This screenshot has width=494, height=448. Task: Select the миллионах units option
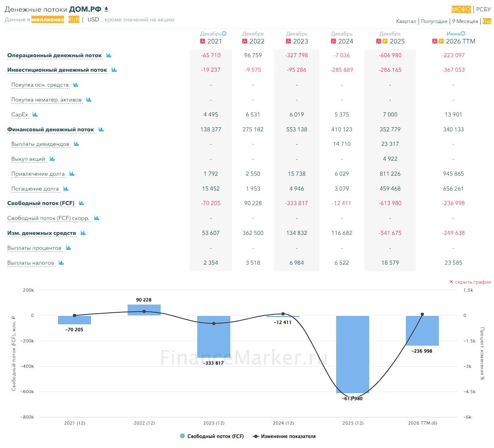pyautogui.click(x=48, y=19)
